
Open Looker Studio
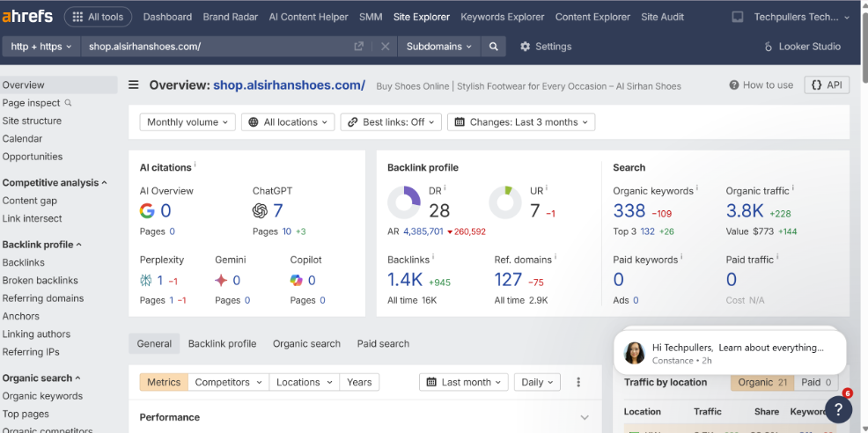(x=802, y=47)
